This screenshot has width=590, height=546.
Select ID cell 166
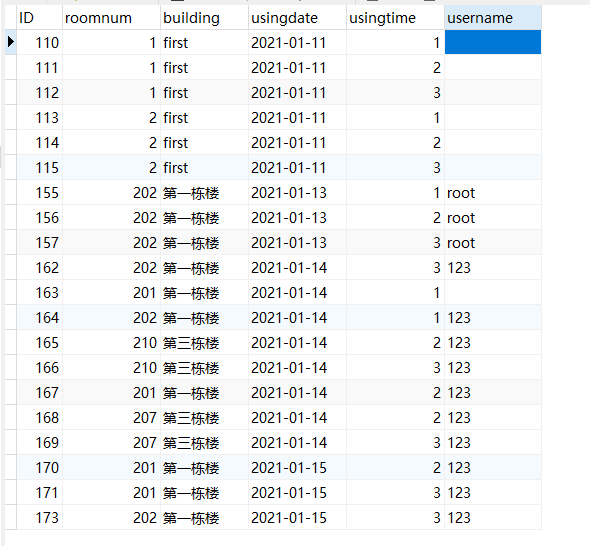tap(40, 368)
